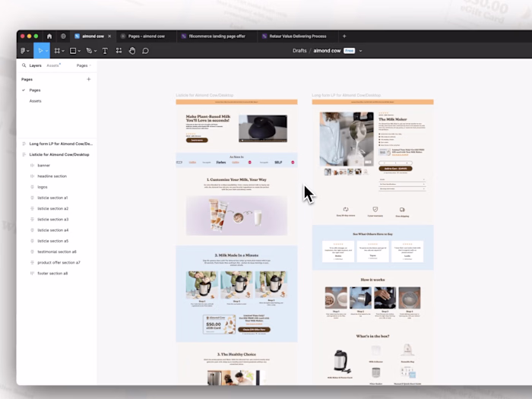Viewport: 532px width, 399px height.
Task: Switch to the Assets tab
Action: (53, 65)
